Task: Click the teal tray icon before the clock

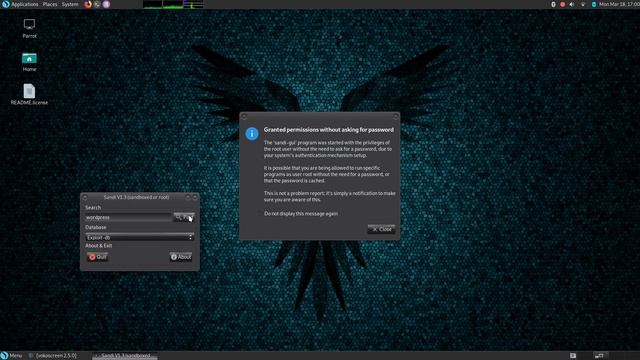Action: [594, 4]
